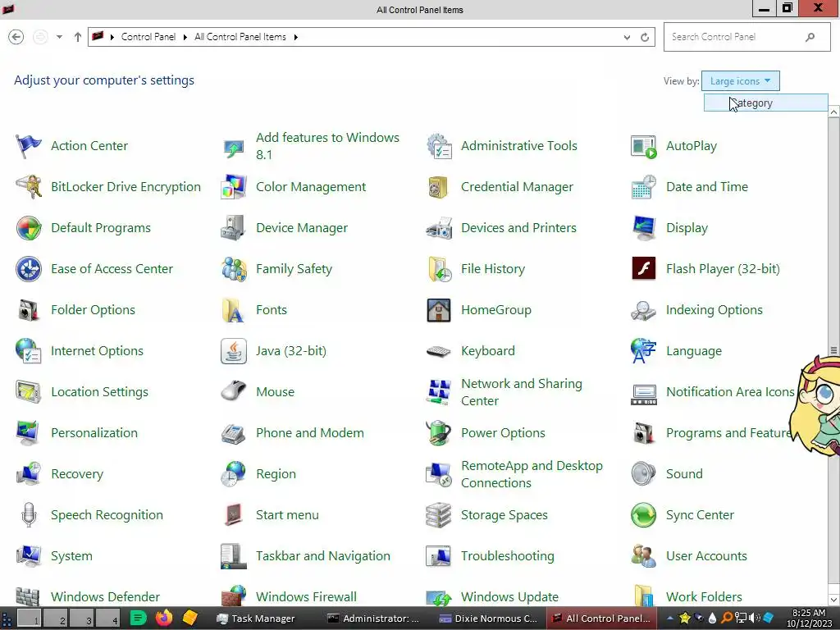
Task: Open the Language link
Action: point(694,351)
